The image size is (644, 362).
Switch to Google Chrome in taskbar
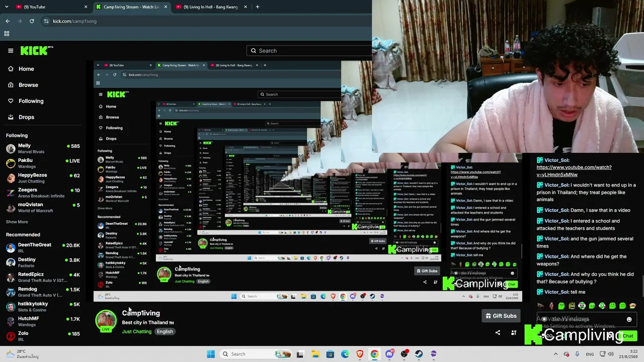point(374,354)
